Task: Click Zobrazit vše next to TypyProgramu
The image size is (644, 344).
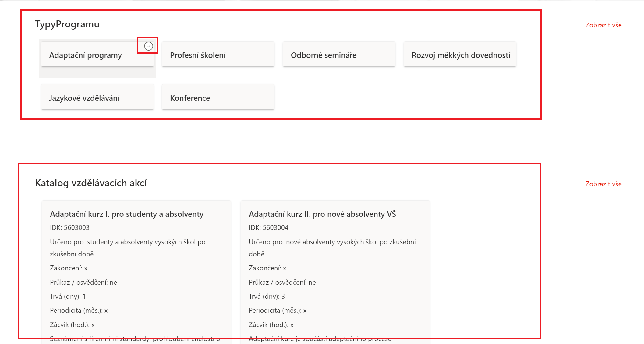Action: point(603,25)
